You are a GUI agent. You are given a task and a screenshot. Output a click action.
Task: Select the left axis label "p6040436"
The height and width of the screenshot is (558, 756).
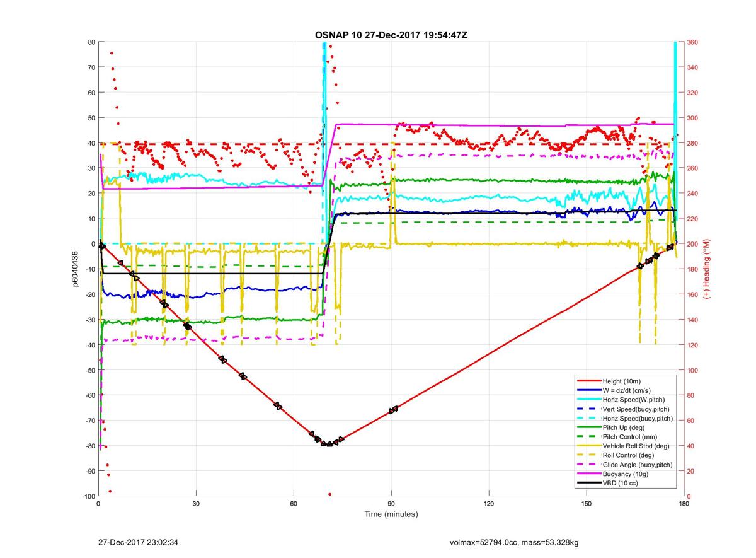pos(75,269)
